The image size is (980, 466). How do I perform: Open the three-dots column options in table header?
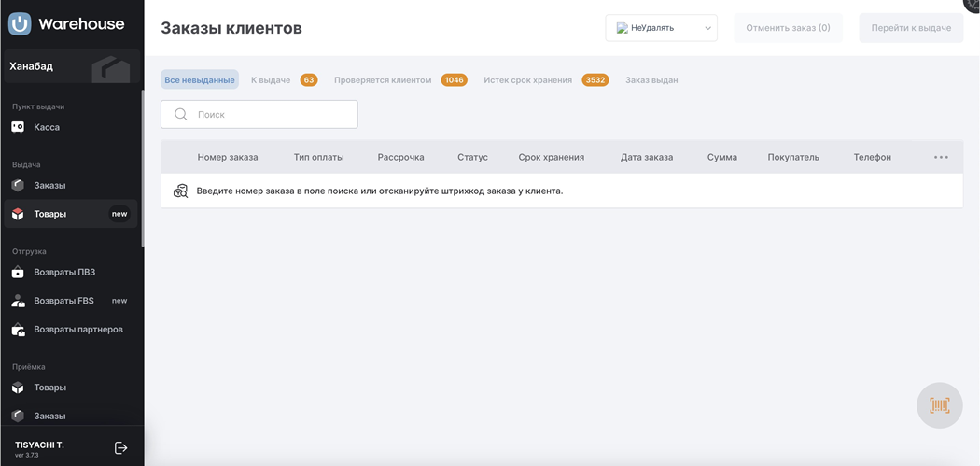tap(941, 157)
